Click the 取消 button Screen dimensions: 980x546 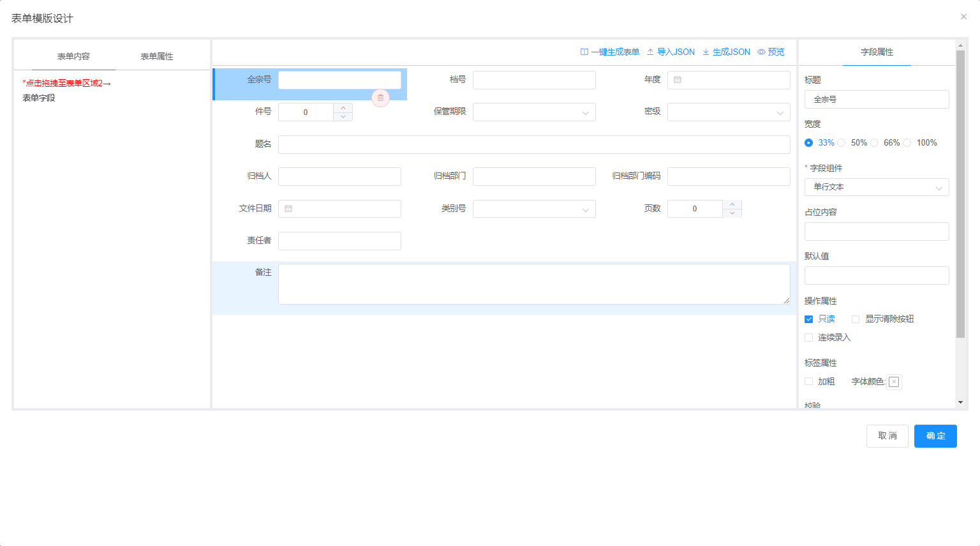(887, 436)
